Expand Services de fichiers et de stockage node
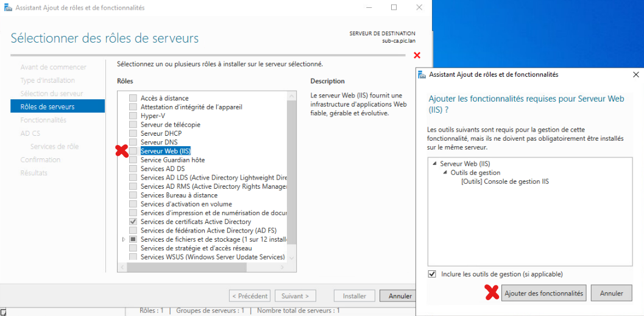 point(124,239)
